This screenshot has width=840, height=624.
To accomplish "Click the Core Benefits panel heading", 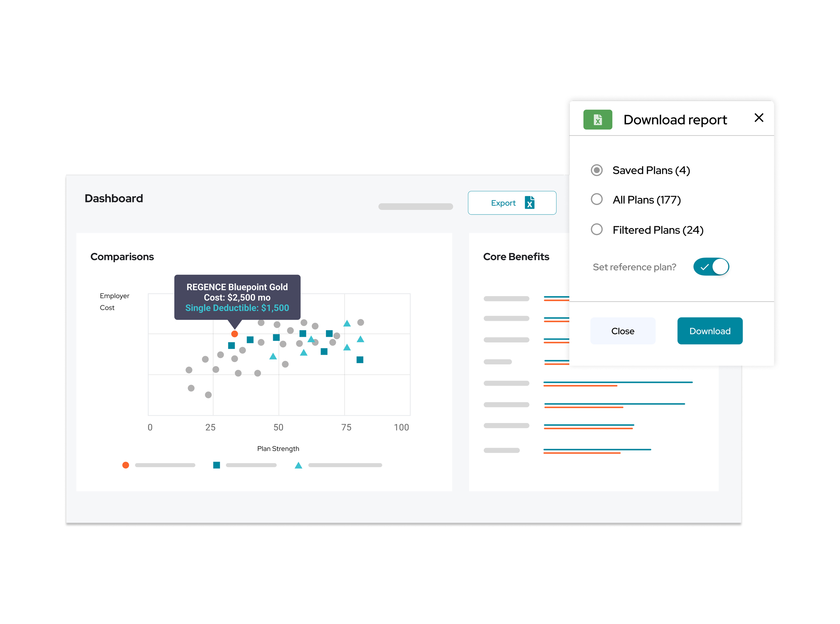I will (x=516, y=257).
